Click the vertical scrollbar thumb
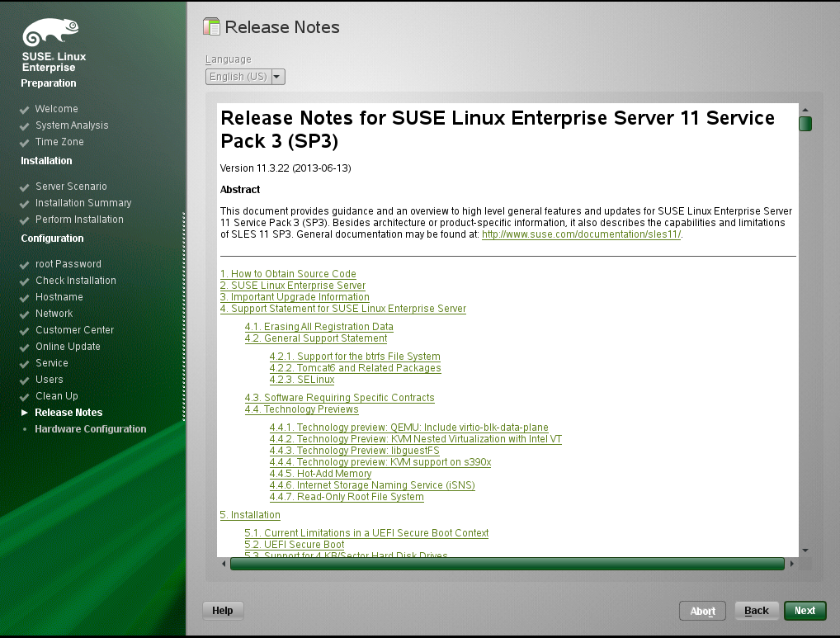The width and height of the screenshot is (840, 638). click(x=805, y=124)
